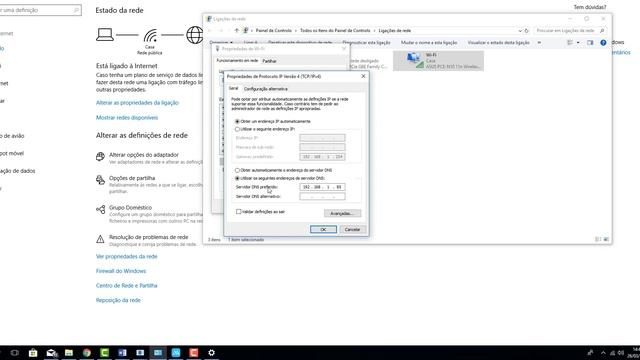This screenshot has width=640, height=360.
Task: Open the Funcionamento em rede tab
Action: [237, 60]
